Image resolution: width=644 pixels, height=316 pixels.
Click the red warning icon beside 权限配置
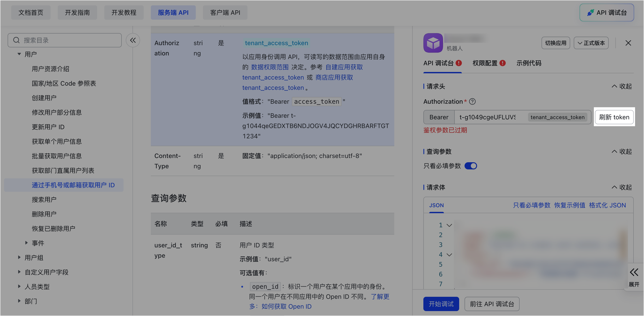pos(503,63)
